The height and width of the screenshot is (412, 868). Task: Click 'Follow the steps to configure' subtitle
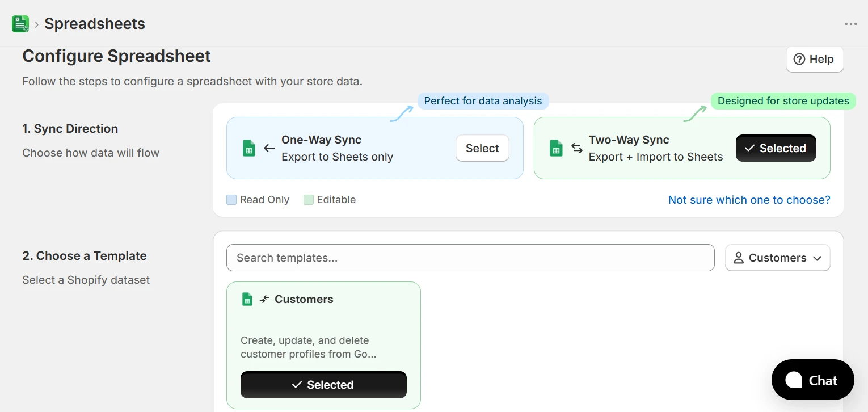click(192, 81)
